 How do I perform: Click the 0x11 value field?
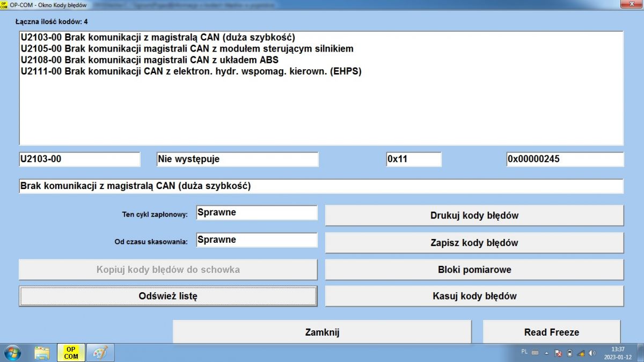pos(413,160)
